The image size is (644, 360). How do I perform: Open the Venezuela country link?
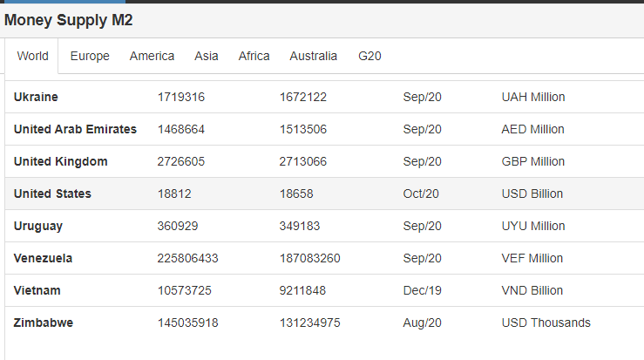tap(43, 258)
